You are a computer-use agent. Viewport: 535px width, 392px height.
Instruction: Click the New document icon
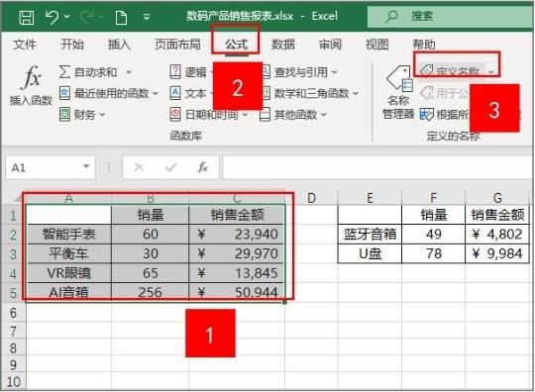121,18
